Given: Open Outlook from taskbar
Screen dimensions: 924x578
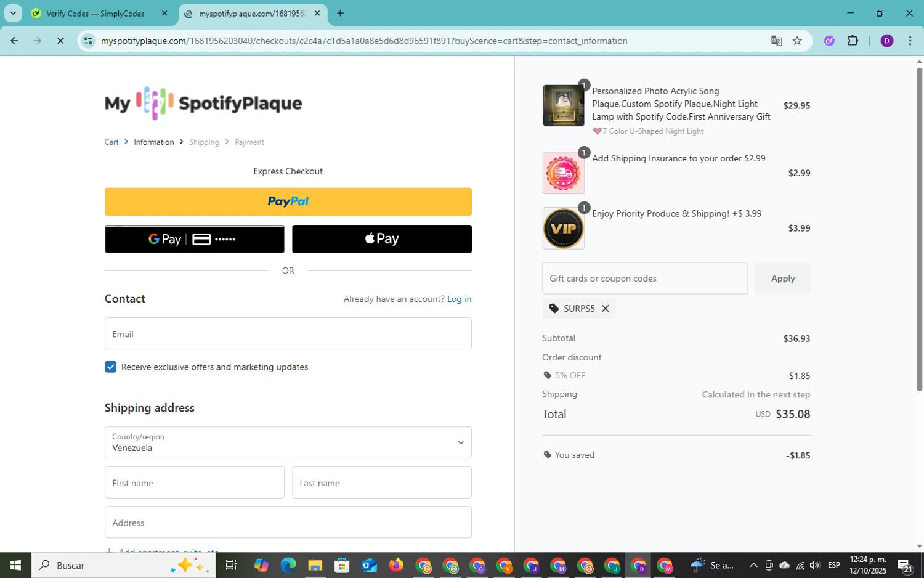Looking at the screenshot, I should pyautogui.click(x=369, y=565).
